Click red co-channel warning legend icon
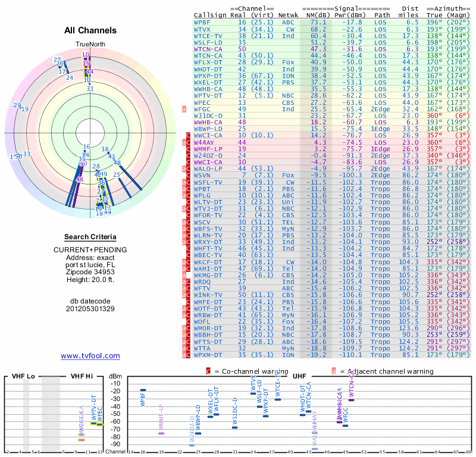The height and width of the screenshot is (457, 476). (208, 371)
